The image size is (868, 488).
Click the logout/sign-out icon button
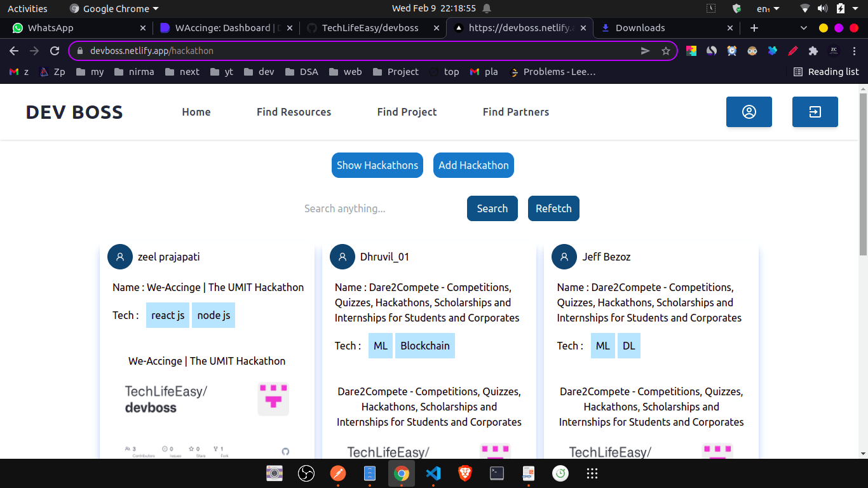[815, 112]
